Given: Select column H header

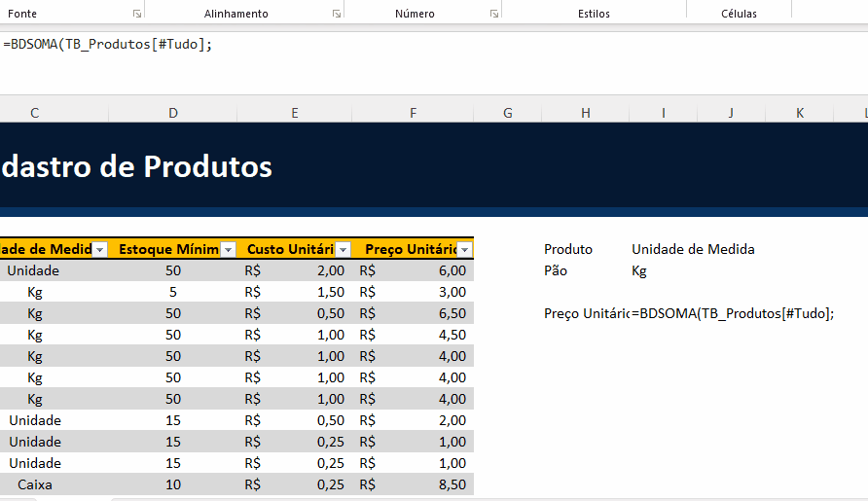Looking at the screenshot, I should (585, 113).
